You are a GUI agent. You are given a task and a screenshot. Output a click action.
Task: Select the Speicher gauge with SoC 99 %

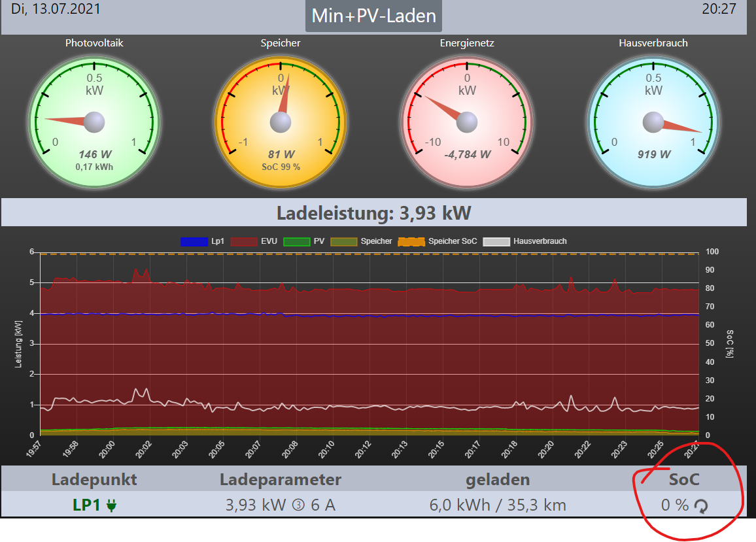[x=281, y=121]
